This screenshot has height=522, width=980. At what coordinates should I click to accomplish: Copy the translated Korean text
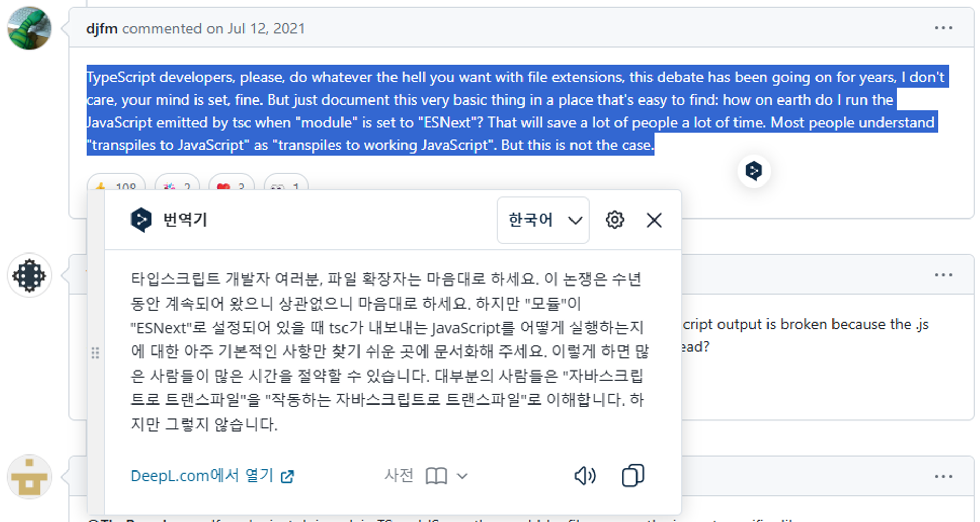point(633,475)
